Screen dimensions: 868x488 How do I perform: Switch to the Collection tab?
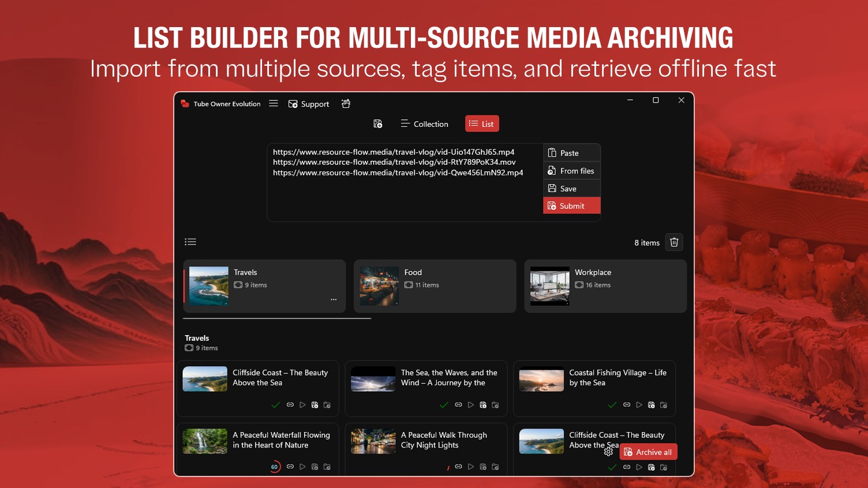coord(424,124)
